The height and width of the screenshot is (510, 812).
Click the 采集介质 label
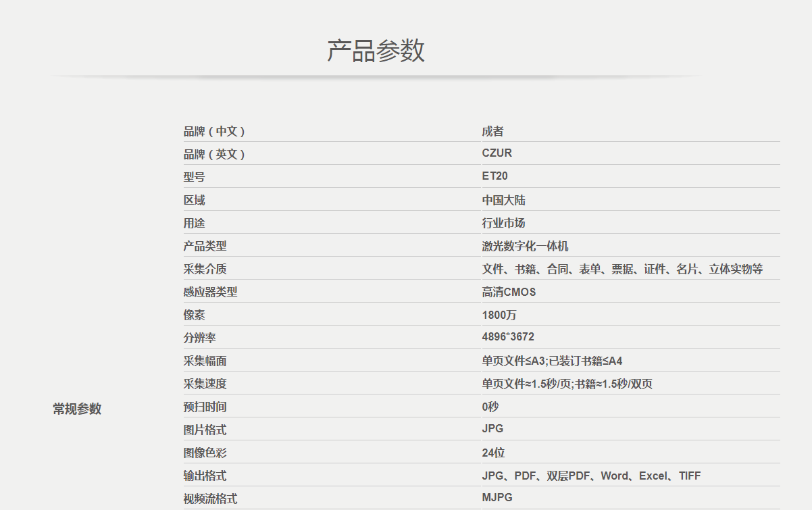205,270
